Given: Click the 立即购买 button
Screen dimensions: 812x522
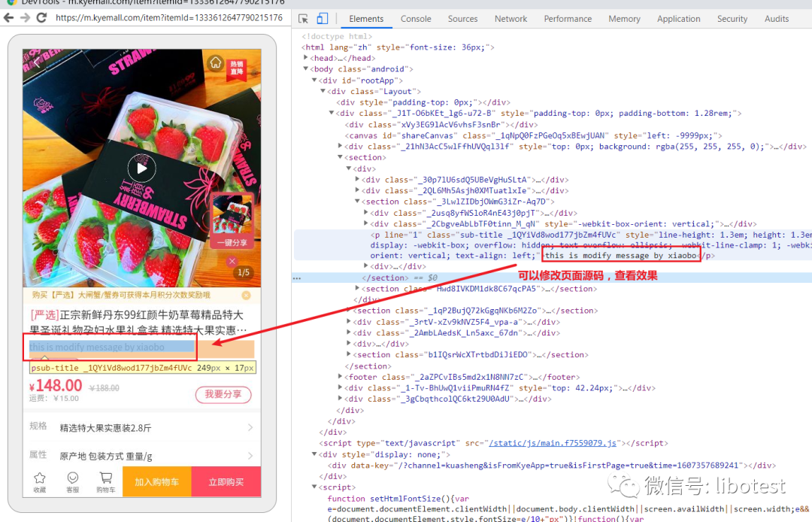Looking at the screenshot, I should tap(226, 481).
